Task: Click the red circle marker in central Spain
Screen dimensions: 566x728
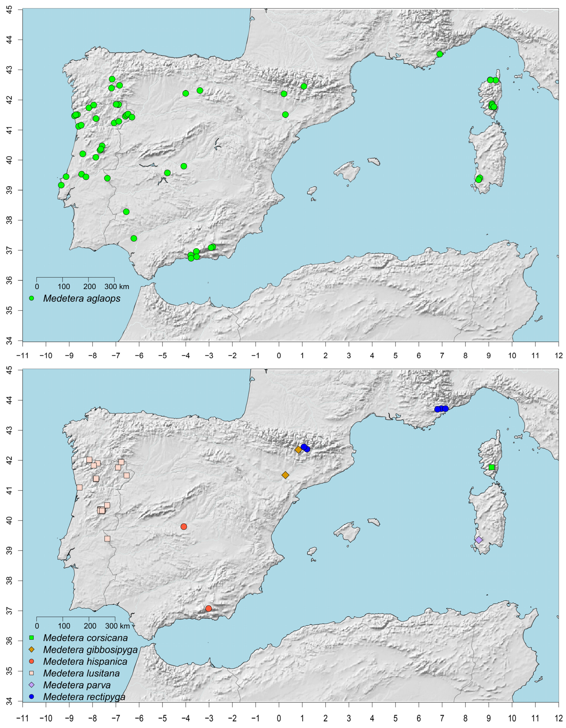Action: tap(184, 527)
